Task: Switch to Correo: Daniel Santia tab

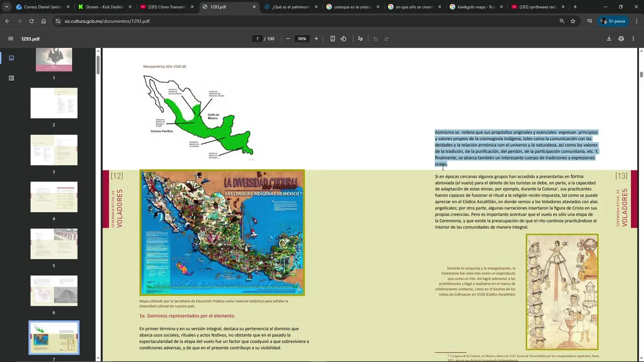Action: [41, 7]
